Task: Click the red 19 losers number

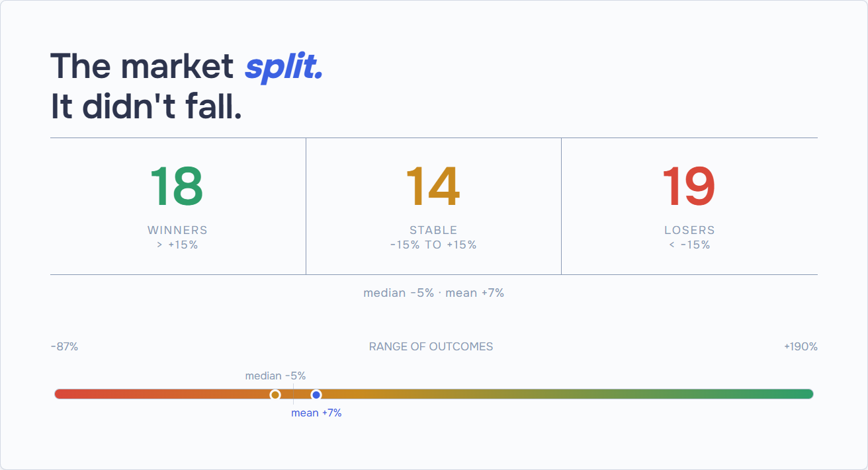Action: tap(689, 186)
